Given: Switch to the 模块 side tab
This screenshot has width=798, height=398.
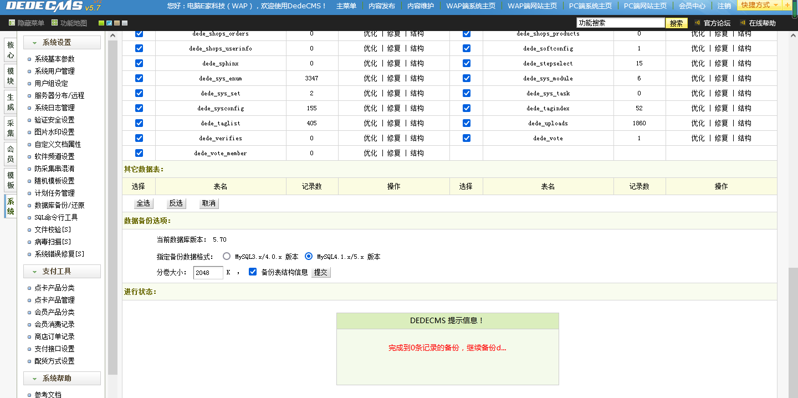Looking at the screenshot, I should (x=11, y=76).
